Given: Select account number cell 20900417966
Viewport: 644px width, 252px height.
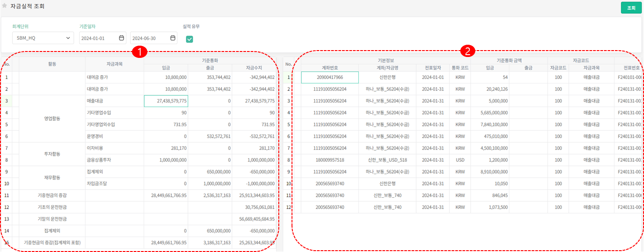Looking at the screenshot, I should 330,77.
